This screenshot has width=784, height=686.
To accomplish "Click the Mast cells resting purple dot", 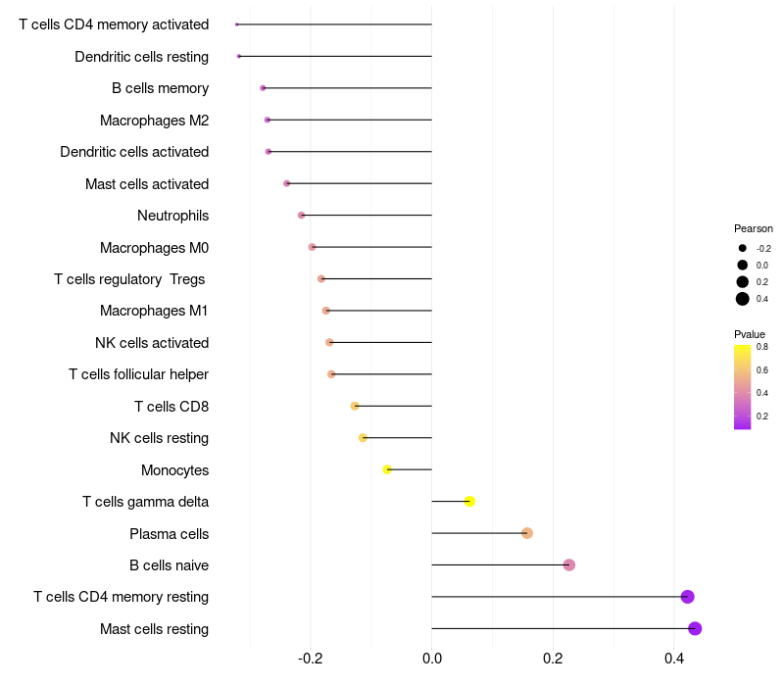I will click(695, 628).
